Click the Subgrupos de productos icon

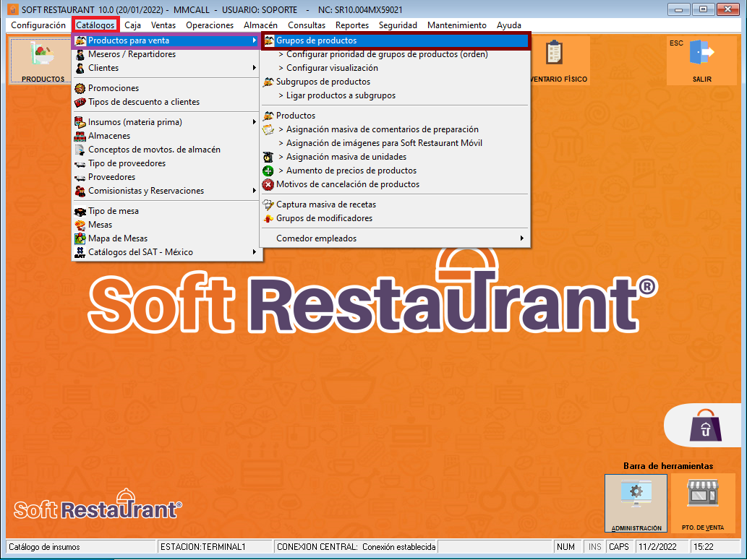point(269,82)
